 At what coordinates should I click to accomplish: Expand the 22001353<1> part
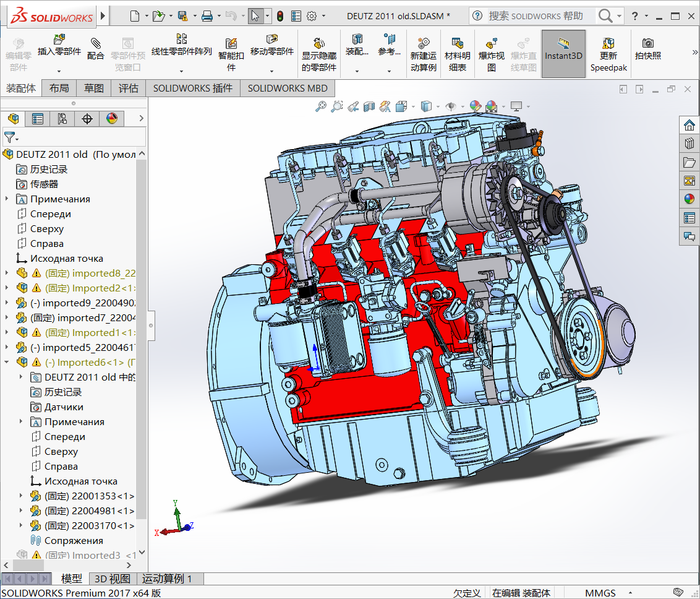click(21, 496)
